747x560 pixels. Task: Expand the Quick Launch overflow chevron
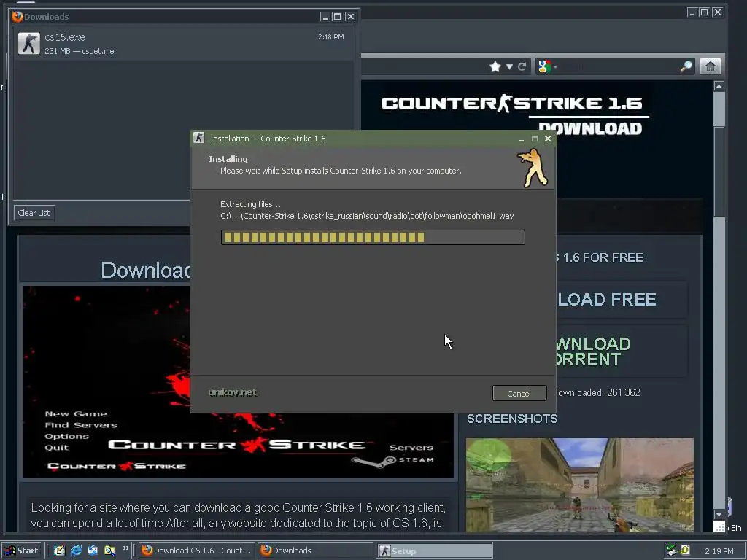tap(125, 548)
